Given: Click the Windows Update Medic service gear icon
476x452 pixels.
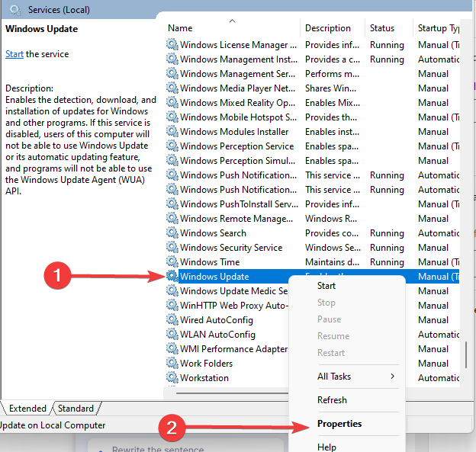Looking at the screenshot, I should [172, 290].
